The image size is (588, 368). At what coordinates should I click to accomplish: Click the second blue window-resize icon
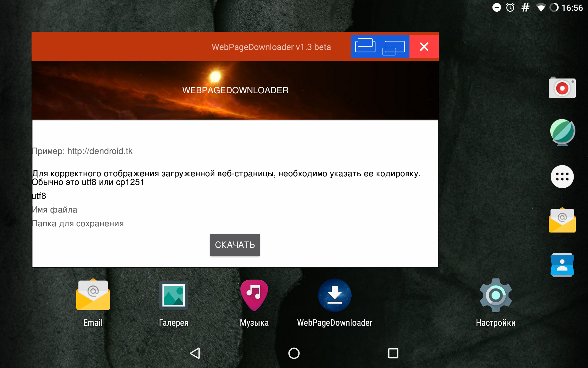tap(394, 47)
